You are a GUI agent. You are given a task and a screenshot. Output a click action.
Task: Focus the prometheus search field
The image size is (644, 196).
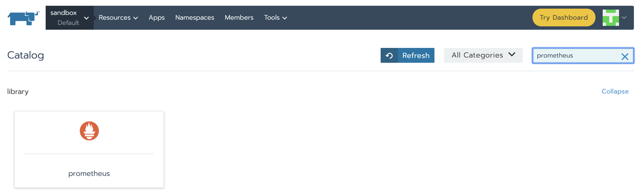tap(575, 55)
